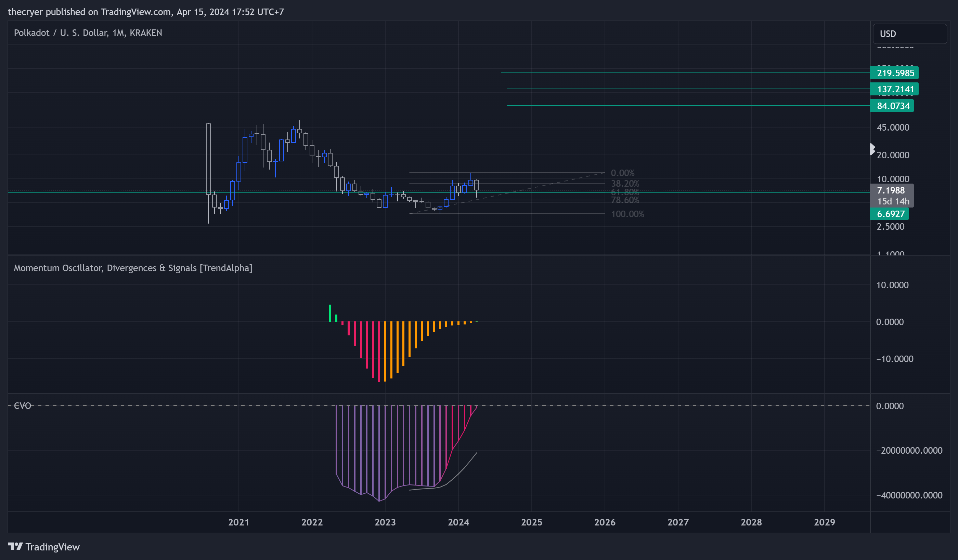Click the 0.00% Fibonacci level label
This screenshot has height=560, width=958.
622,173
